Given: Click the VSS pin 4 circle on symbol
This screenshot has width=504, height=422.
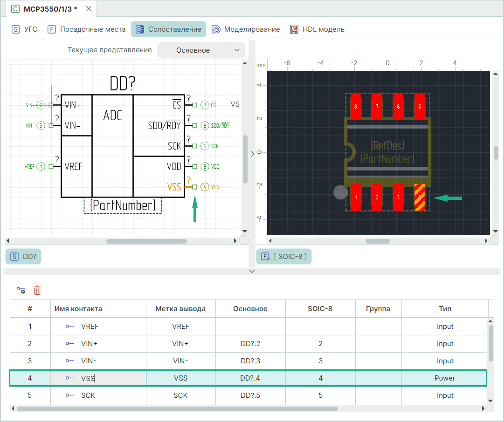Looking at the screenshot, I should tap(205, 187).
